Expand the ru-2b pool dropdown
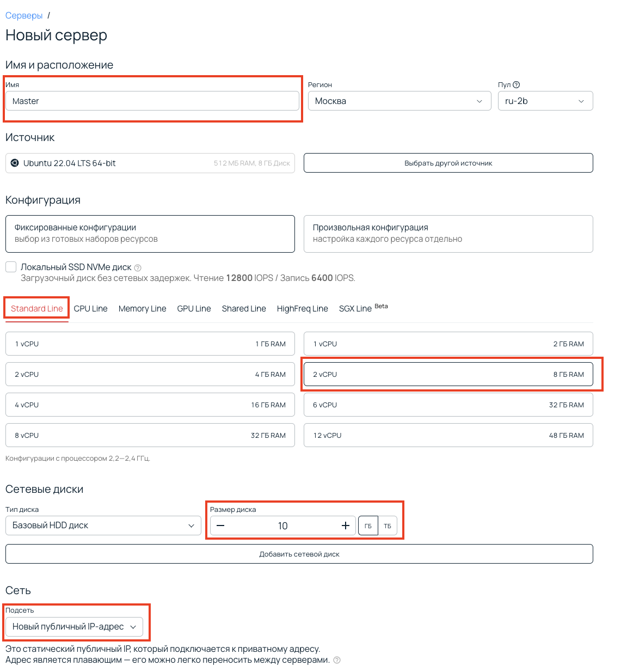Viewport: 627px width, 672px height. 545,101
